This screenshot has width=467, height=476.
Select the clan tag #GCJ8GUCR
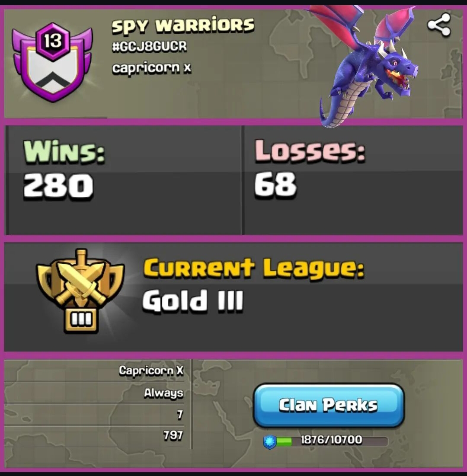(149, 46)
